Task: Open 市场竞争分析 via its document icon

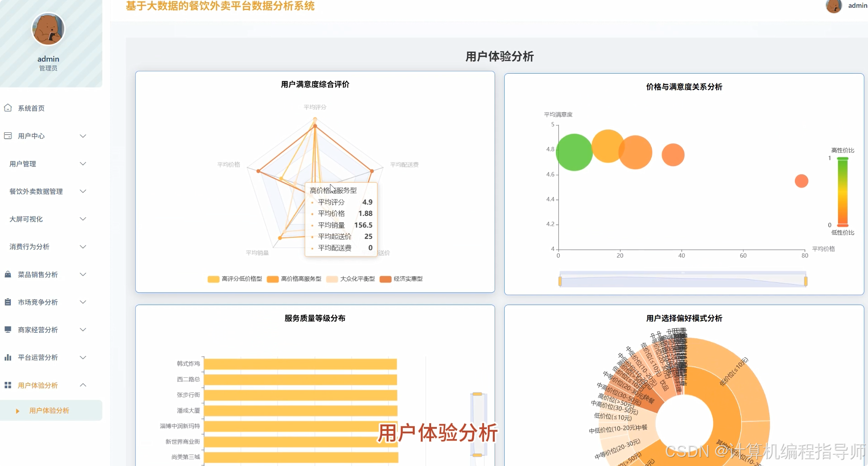Action: coord(7,302)
